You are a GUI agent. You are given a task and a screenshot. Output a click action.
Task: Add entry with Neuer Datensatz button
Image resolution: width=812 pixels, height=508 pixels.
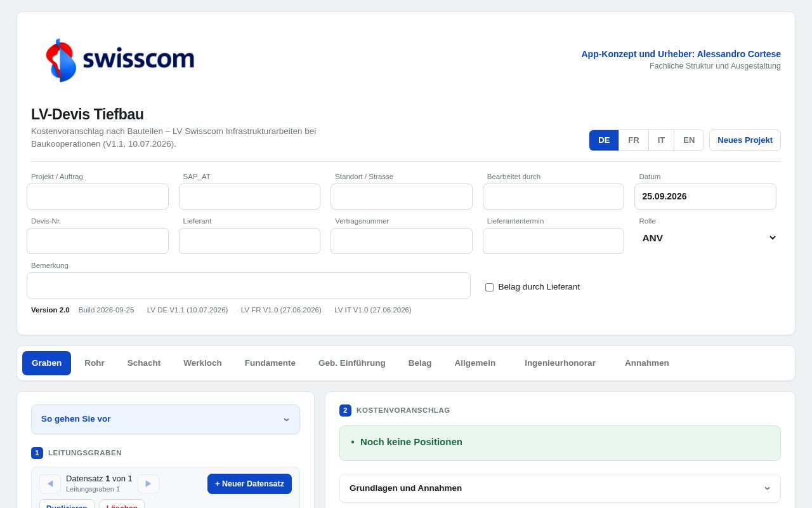pyautogui.click(x=249, y=484)
